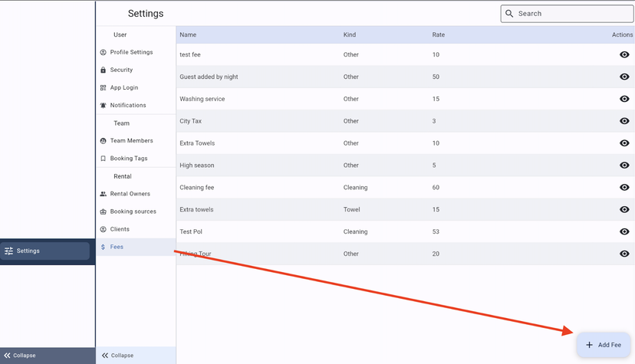Click 'Test Pol' name cell
Image resolution: width=635 pixels, height=364 pixels.
point(191,231)
